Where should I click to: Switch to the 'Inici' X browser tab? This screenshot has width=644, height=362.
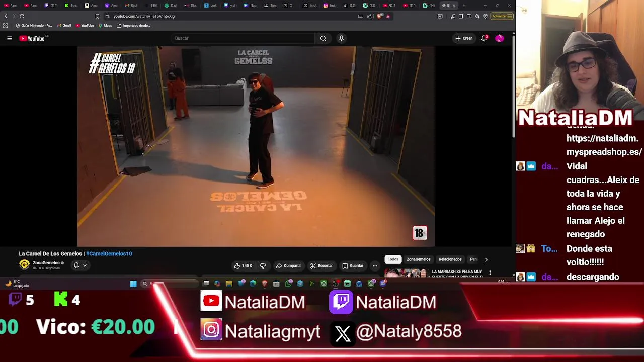click(x=309, y=6)
